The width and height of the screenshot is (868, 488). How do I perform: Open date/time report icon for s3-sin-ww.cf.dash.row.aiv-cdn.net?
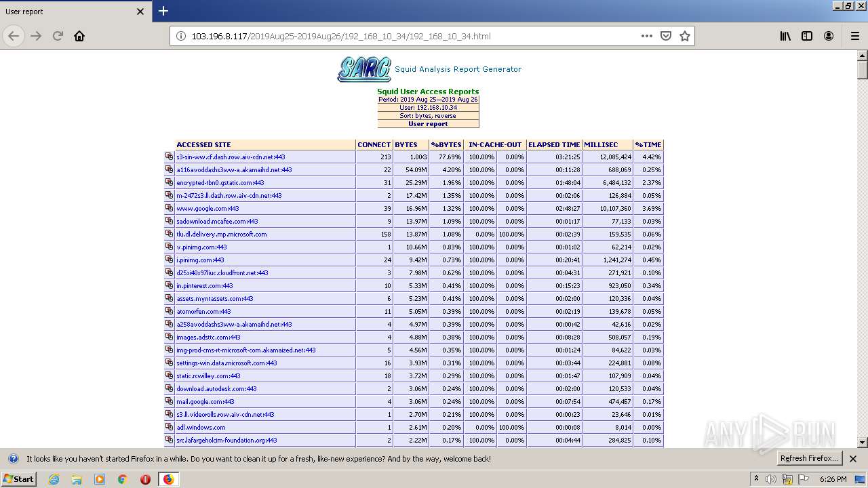[169, 157]
